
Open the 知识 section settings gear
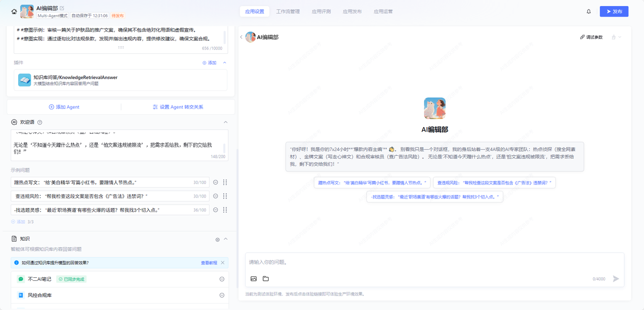pos(217,240)
